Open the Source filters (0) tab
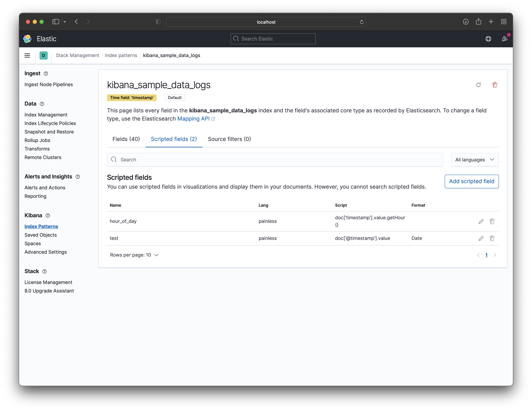This screenshot has height=411, width=532. tap(229, 139)
